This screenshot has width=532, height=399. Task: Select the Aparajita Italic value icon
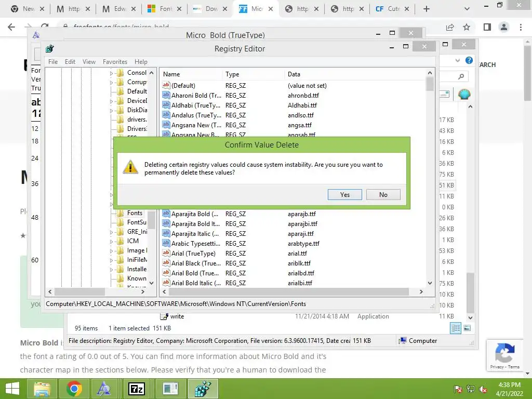click(x=166, y=233)
